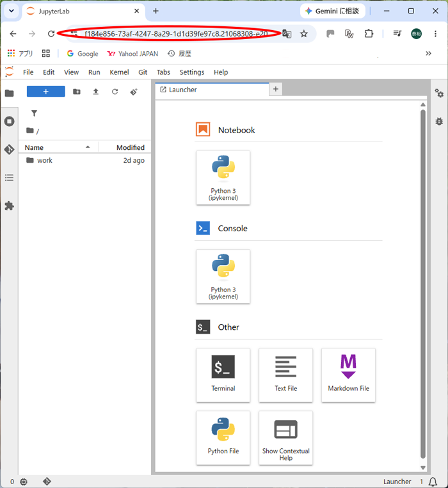Create a new Markdown File
This screenshot has width=448, height=488.
(348, 375)
